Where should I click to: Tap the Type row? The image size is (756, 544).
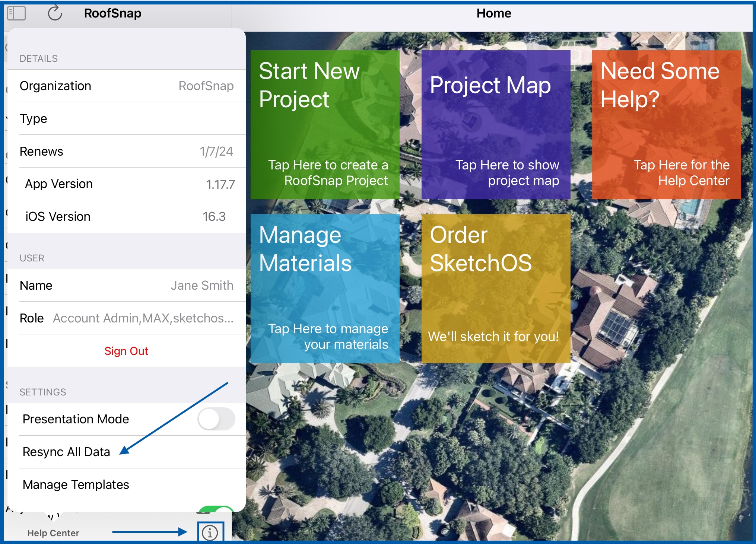[x=127, y=119]
